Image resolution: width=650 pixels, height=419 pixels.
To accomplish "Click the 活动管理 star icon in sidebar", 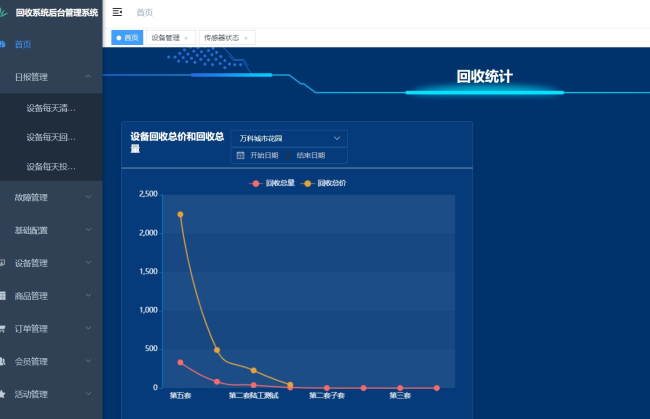I will (x=4, y=394).
